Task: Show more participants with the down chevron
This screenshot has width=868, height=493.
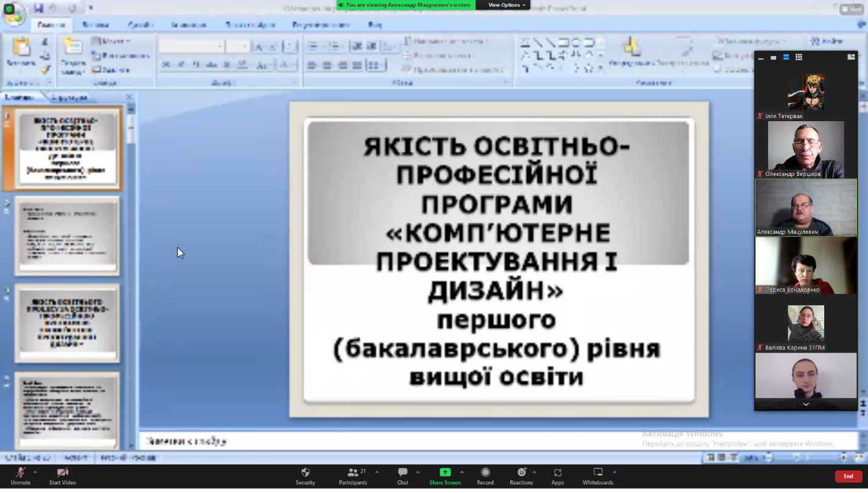Action: coord(806,404)
